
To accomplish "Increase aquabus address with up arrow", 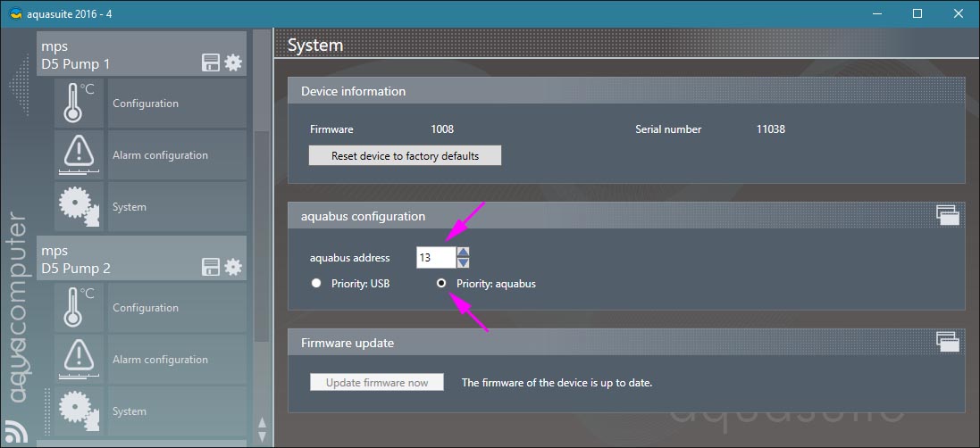I will point(463,253).
